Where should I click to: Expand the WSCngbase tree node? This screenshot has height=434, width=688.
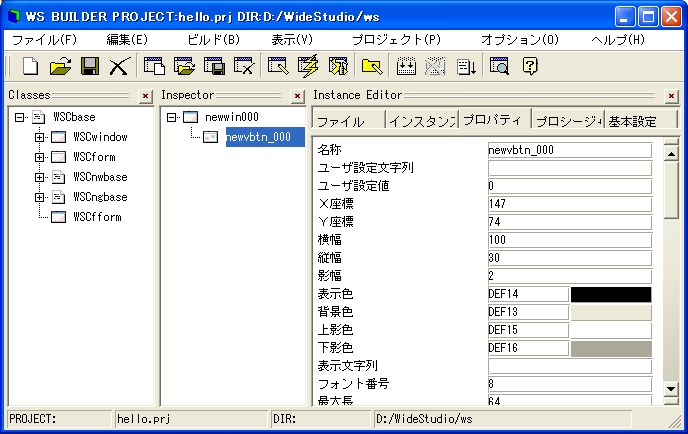(x=39, y=197)
